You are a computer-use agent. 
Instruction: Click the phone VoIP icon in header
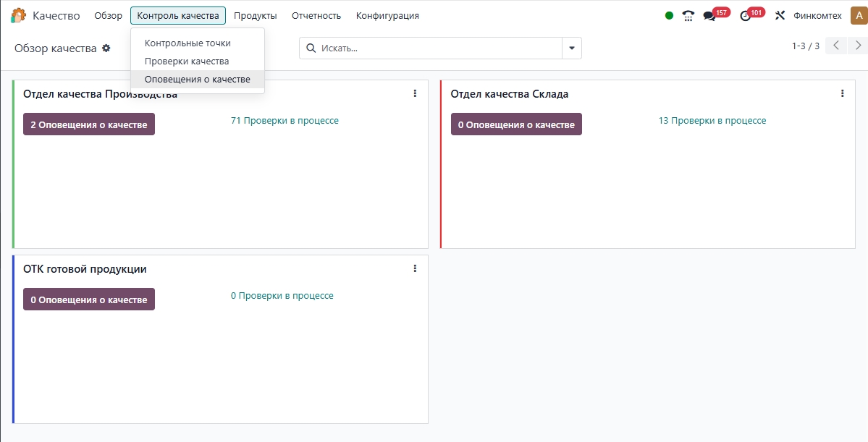pyautogui.click(x=688, y=15)
